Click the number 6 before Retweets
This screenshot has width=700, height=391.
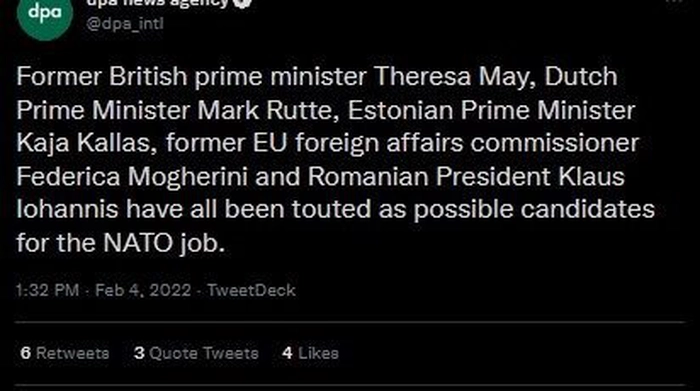coord(25,353)
